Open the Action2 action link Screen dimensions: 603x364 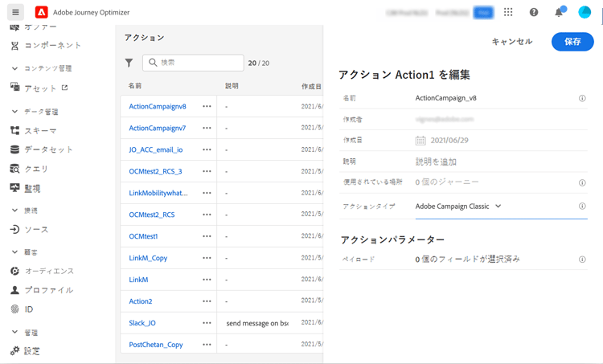pos(141,301)
